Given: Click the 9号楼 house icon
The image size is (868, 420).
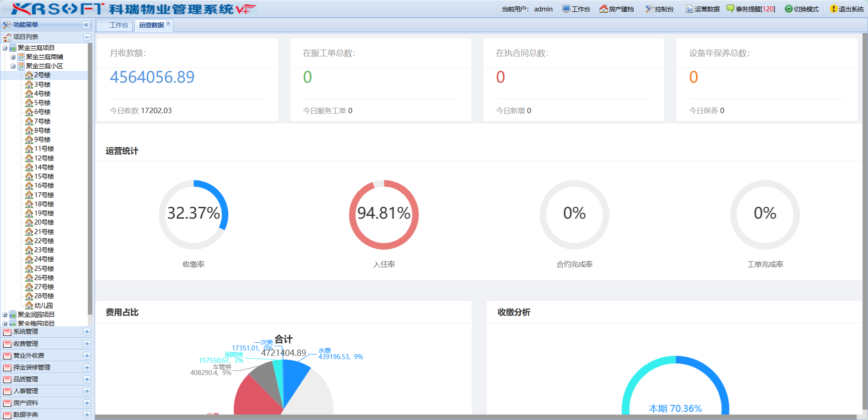Looking at the screenshot, I should click(29, 140).
